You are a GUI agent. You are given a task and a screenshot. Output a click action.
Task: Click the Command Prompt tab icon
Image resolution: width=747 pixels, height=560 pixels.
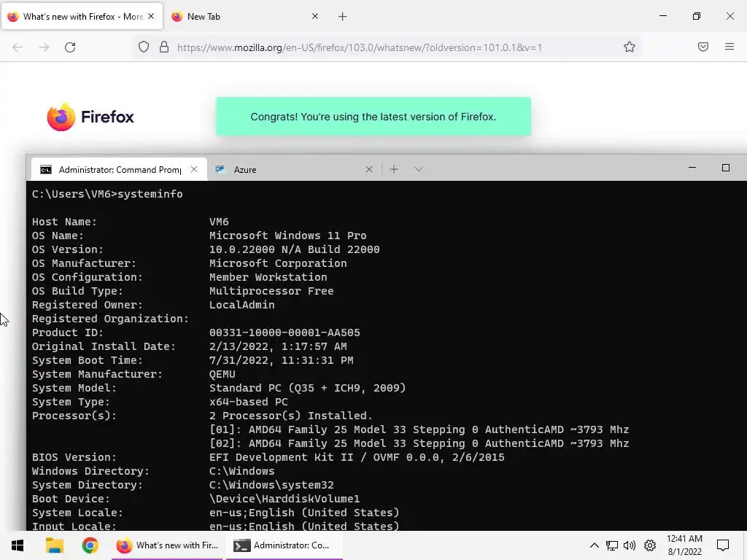46,169
